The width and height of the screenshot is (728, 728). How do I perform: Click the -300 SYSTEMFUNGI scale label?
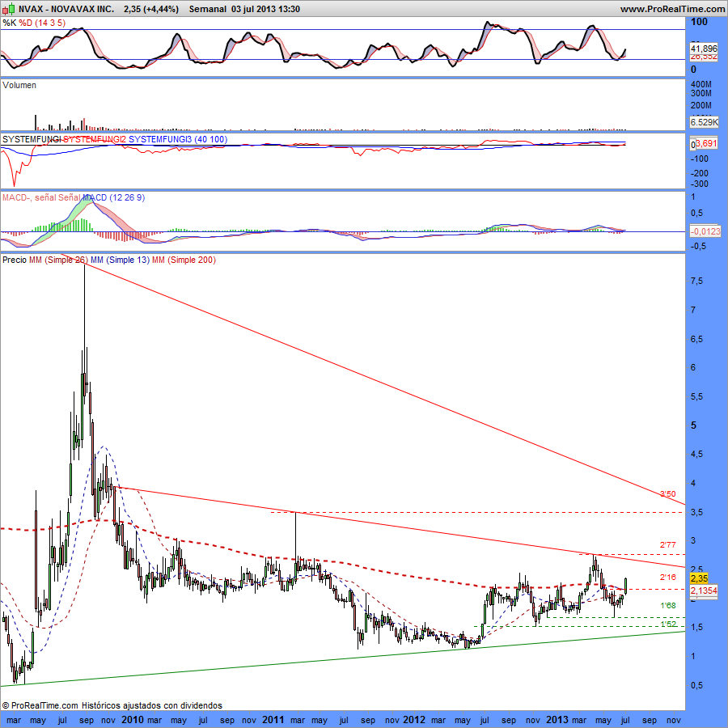click(x=700, y=184)
